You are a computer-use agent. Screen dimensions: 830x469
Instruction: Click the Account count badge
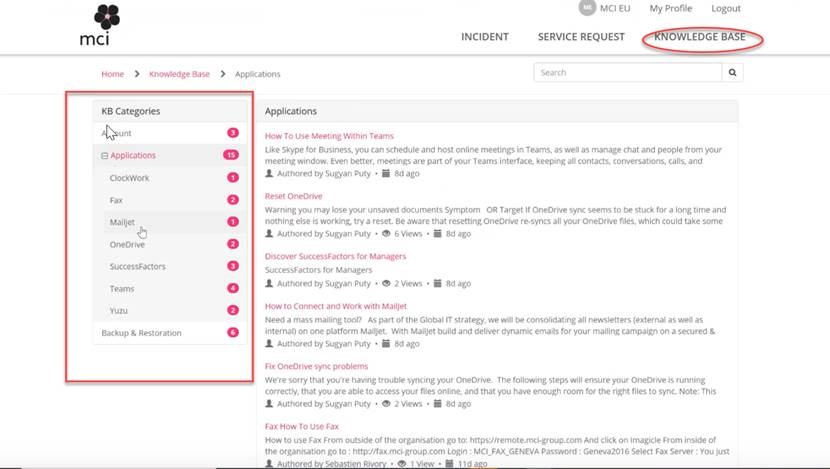[x=233, y=133]
